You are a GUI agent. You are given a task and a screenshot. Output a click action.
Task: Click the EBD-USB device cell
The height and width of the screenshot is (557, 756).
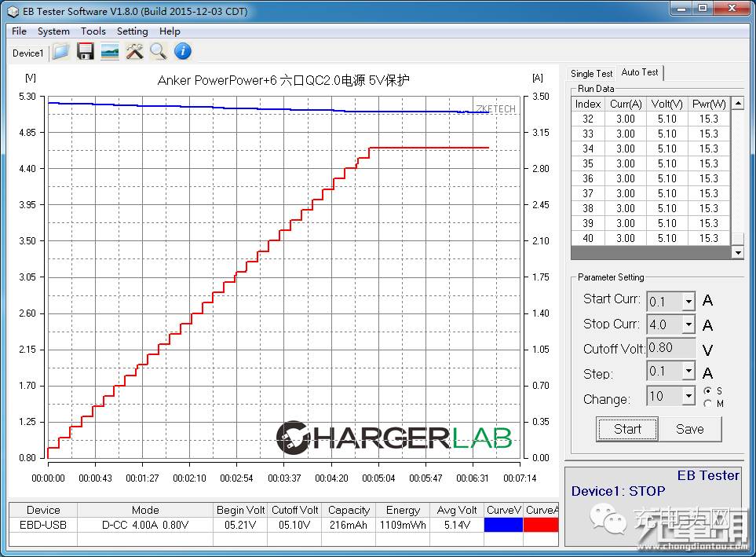pos(43,525)
